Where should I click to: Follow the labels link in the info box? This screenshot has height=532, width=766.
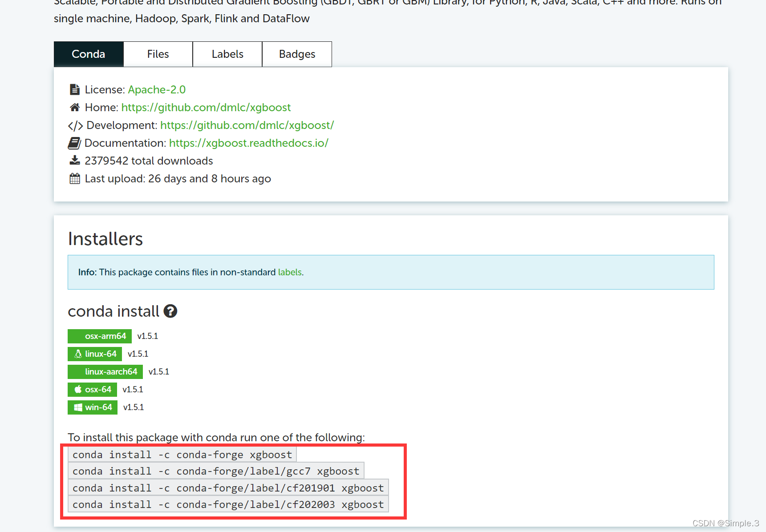(x=290, y=272)
